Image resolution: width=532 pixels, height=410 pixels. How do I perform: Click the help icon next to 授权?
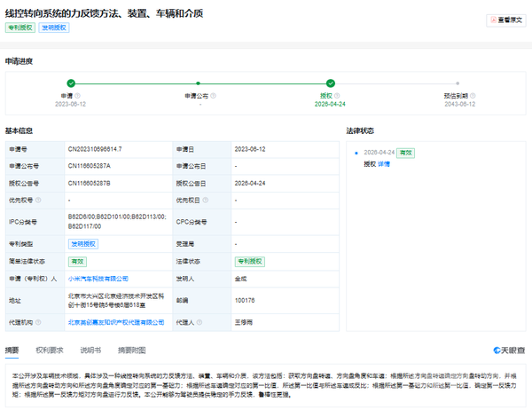click(337, 96)
